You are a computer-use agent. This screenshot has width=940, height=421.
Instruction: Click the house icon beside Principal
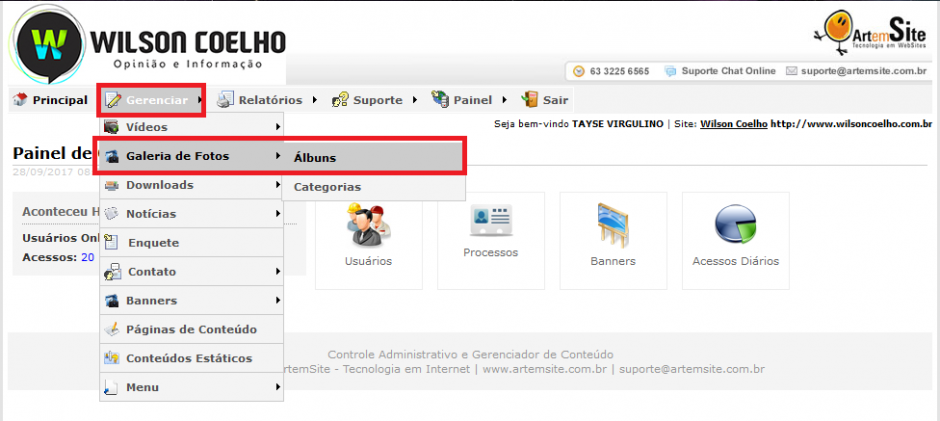pyautogui.click(x=20, y=100)
